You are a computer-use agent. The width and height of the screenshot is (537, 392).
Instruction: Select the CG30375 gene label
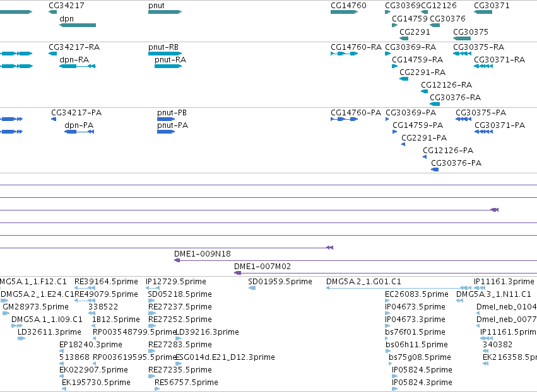[x=471, y=32]
